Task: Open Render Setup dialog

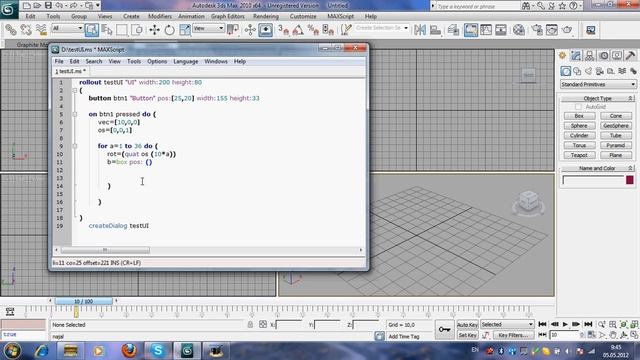Action: (537, 30)
